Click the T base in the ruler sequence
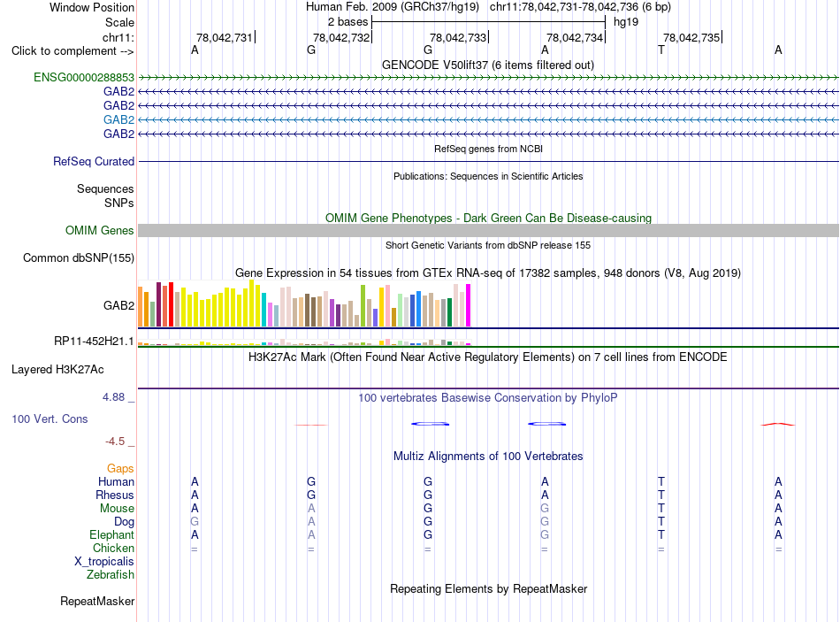Screen dimensions: 840x622 pos(661,50)
